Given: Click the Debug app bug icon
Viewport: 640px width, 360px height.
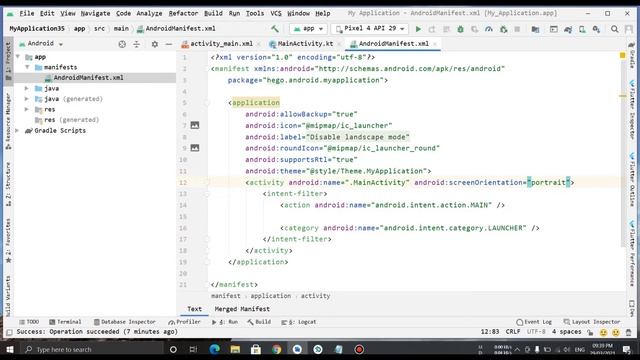Looking at the screenshot, I should (x=460, y=29).
